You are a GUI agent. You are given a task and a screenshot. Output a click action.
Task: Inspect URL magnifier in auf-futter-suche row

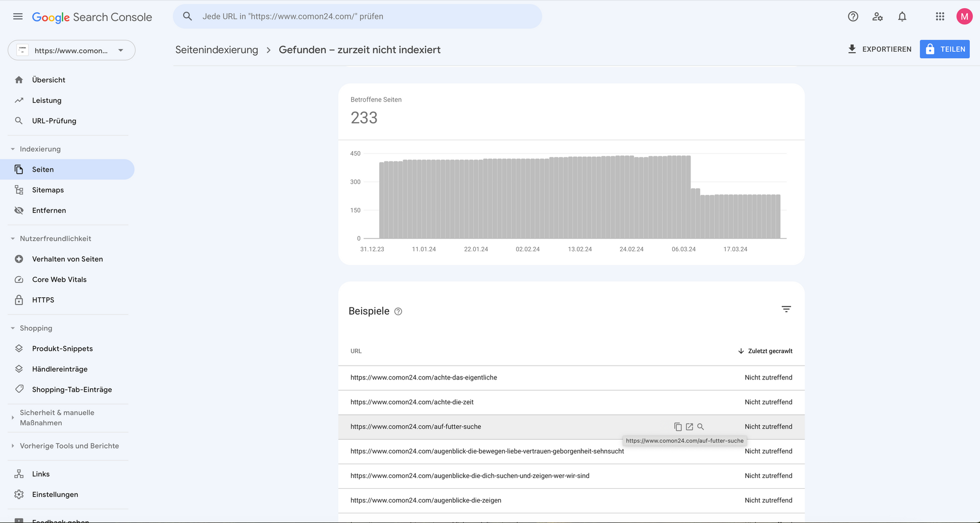pos(701,426)
